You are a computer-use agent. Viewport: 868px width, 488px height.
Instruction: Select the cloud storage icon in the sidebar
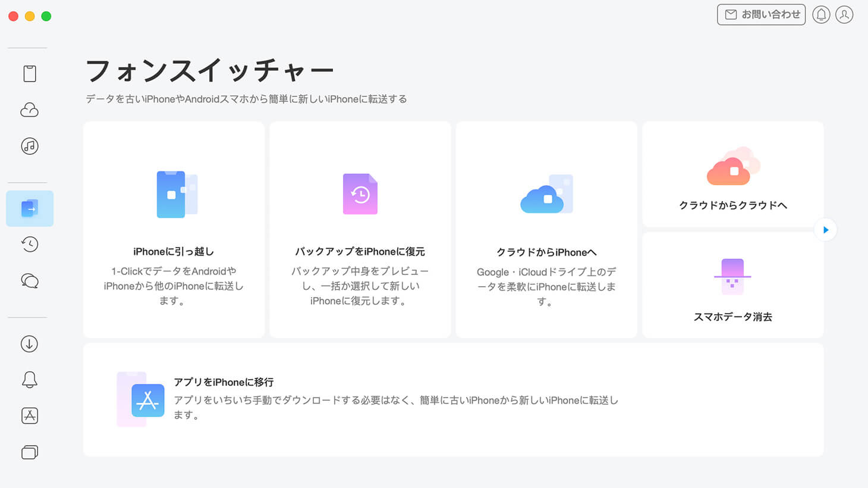[x=29, y=110]
